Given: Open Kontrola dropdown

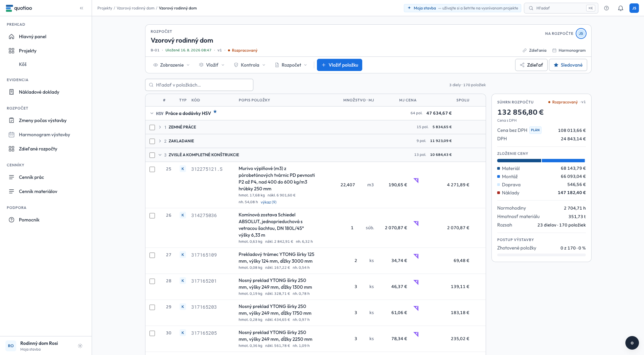Looking at the screenshot, I should tap(250, 65).
